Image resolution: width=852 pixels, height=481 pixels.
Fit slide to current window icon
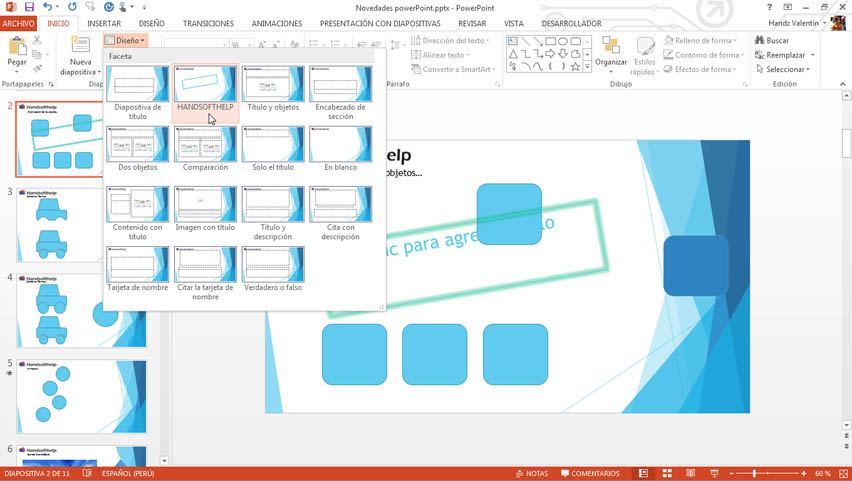(844, 473)
